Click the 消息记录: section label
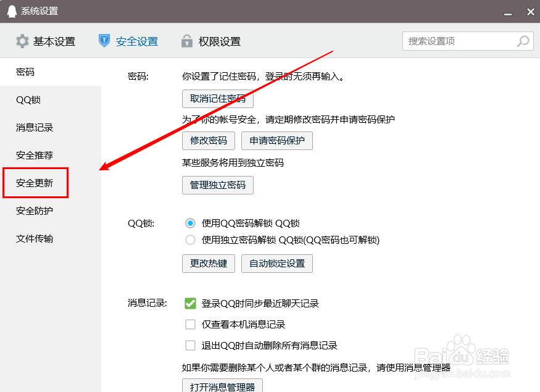Image resolution: width=540 pixels, height=392 pixels. (147, 303)
